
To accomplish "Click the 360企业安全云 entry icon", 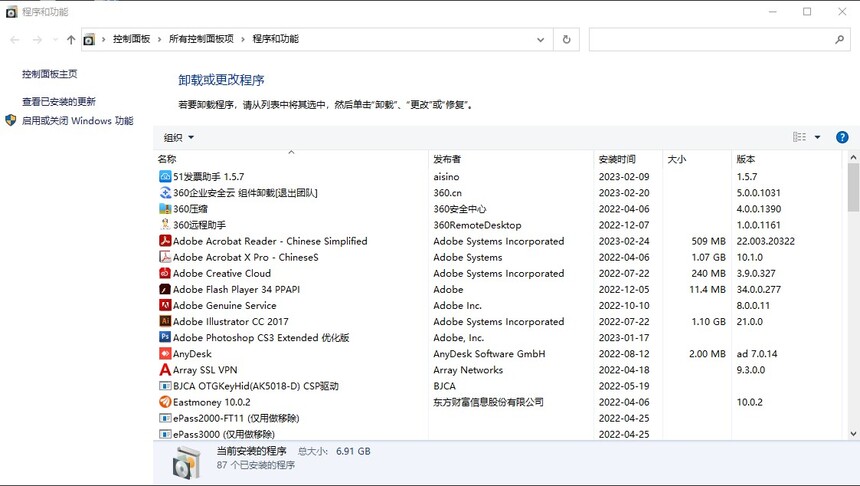I will [x=165, y=193].
